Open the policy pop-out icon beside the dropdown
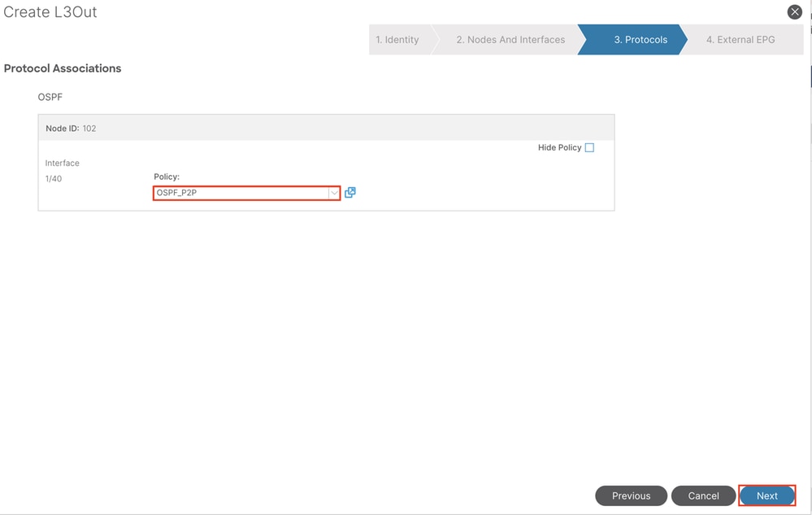The width and height of the screenshot is (812, 515). click(x=350, y=193)
